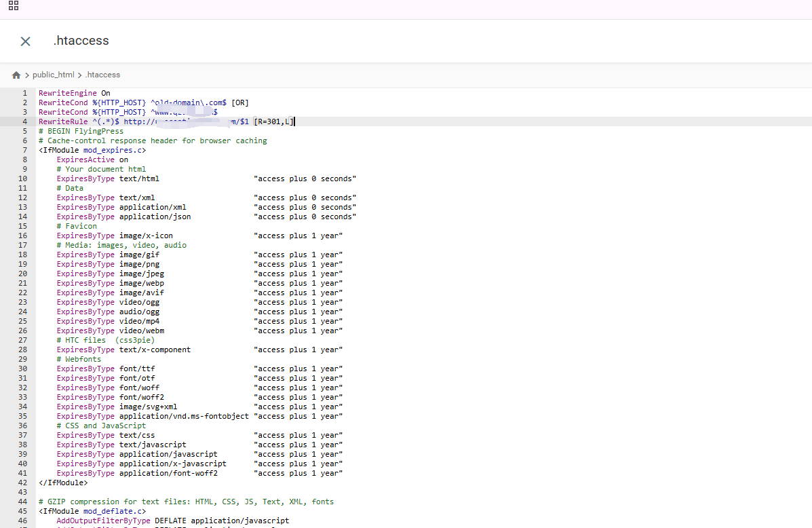Click ExpiresByType image/gif line

tap(200, 254)
